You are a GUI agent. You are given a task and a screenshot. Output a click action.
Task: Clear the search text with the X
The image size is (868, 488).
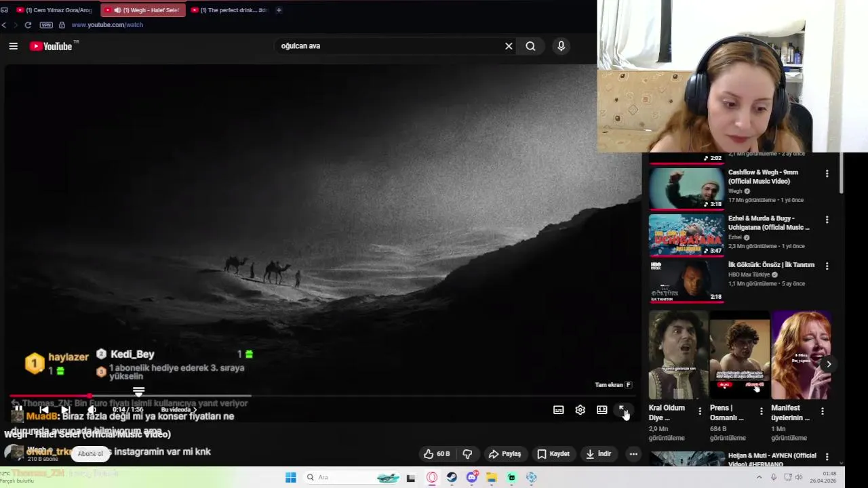coord(509,46)
